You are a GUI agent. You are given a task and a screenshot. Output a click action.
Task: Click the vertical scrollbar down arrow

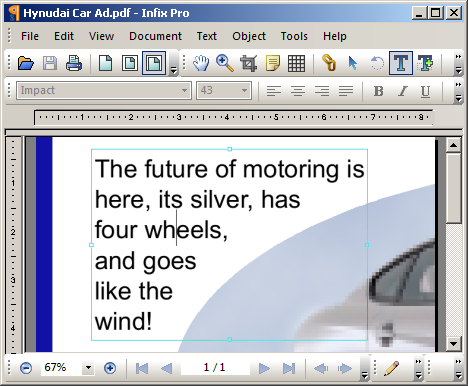453,343
